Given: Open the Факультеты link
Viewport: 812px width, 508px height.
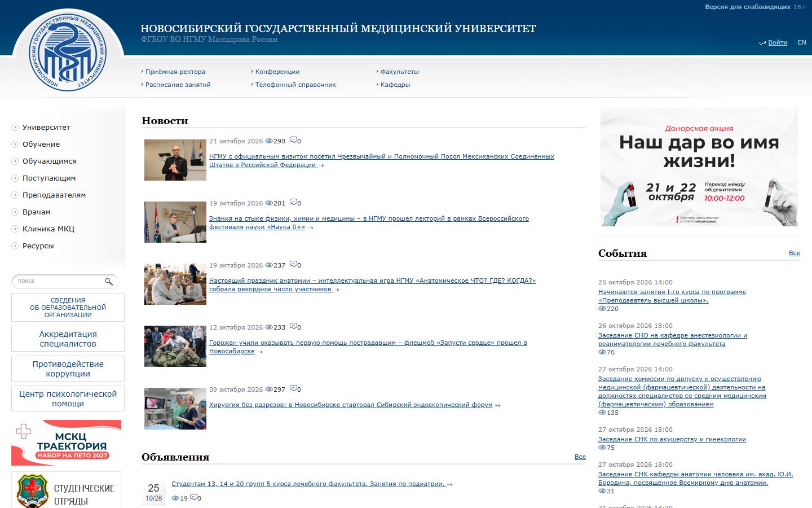Looking at the screenshot, I should [x=400, y=72].
